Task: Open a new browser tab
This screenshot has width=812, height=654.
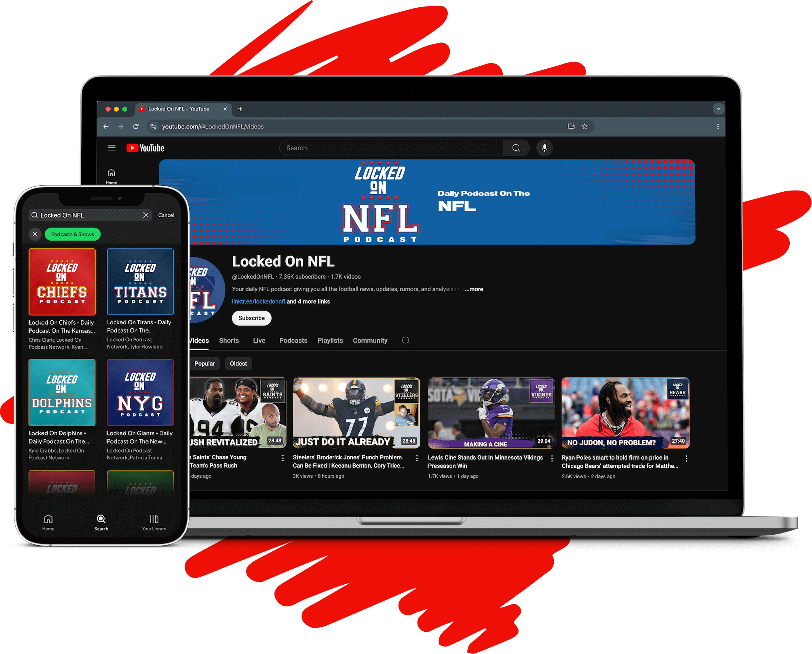Action: coord(240,109)
